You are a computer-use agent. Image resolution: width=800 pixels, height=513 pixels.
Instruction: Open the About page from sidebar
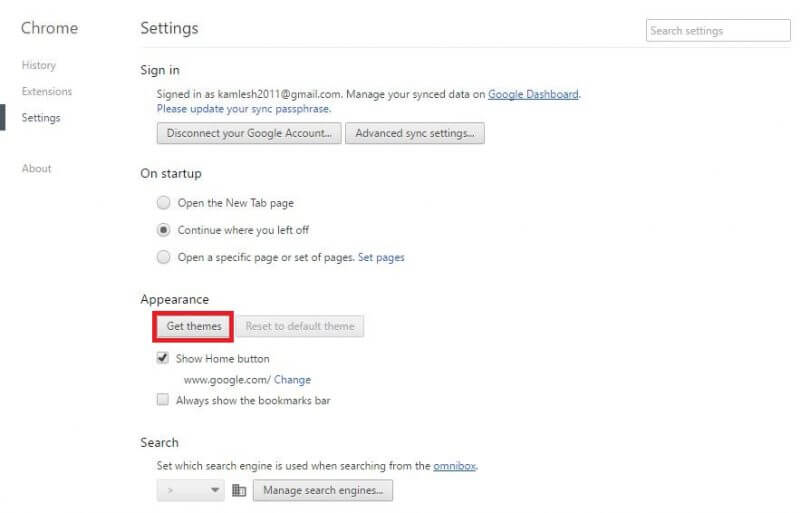[36, 168]
